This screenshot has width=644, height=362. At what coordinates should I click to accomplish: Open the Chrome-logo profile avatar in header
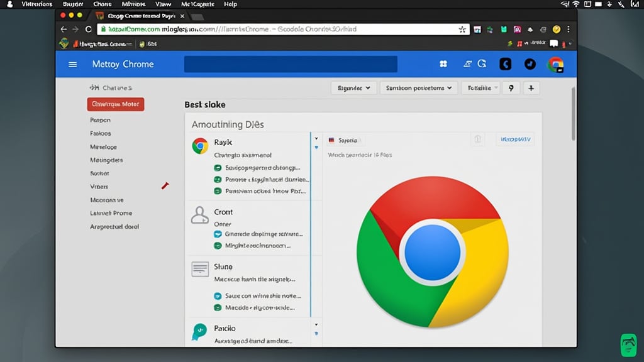pyautogui.click(x=556, y=65)
